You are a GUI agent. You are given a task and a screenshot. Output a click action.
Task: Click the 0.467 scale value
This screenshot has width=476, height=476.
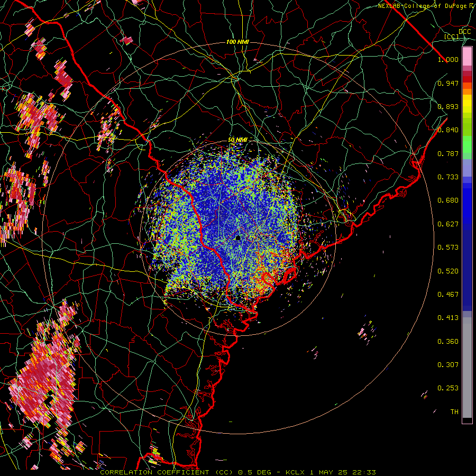(x=448, y=295)
